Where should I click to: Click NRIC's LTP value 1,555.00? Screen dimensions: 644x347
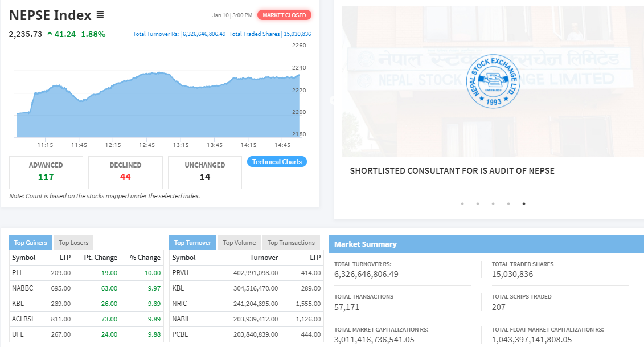(x=309, y=304)
